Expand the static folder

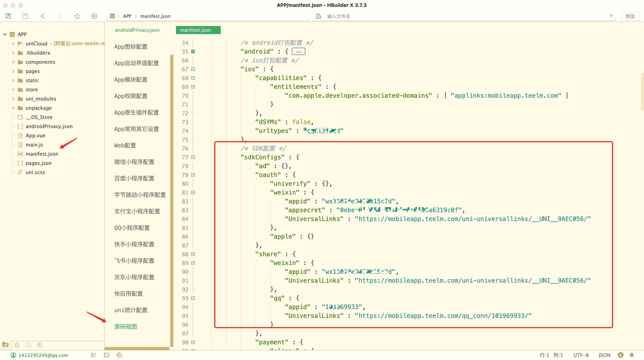point(13,80)
